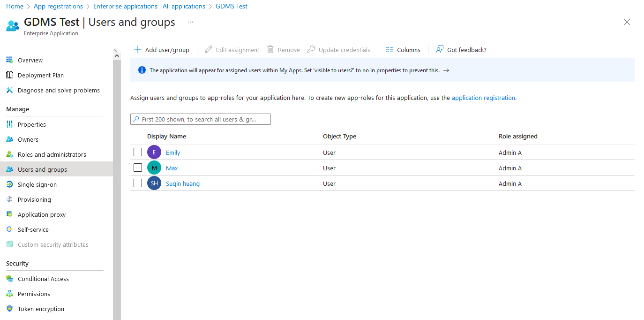Tick the checkbox for Emily
644x320 pixels.
[x=138, y=152]
